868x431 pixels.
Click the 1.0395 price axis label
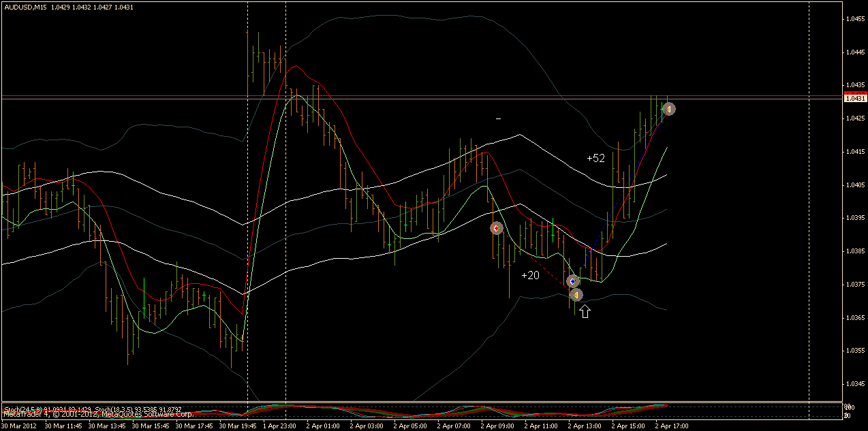click(854, 218)
